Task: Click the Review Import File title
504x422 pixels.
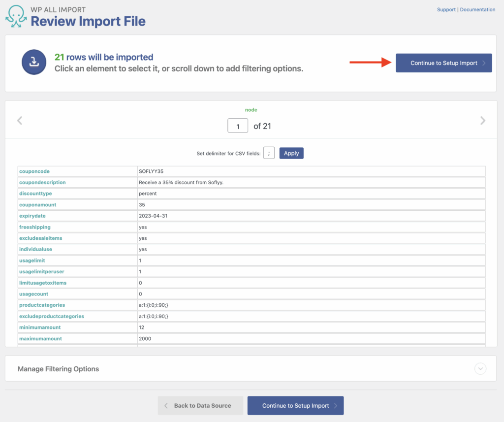Action: (x=88, y=21)
